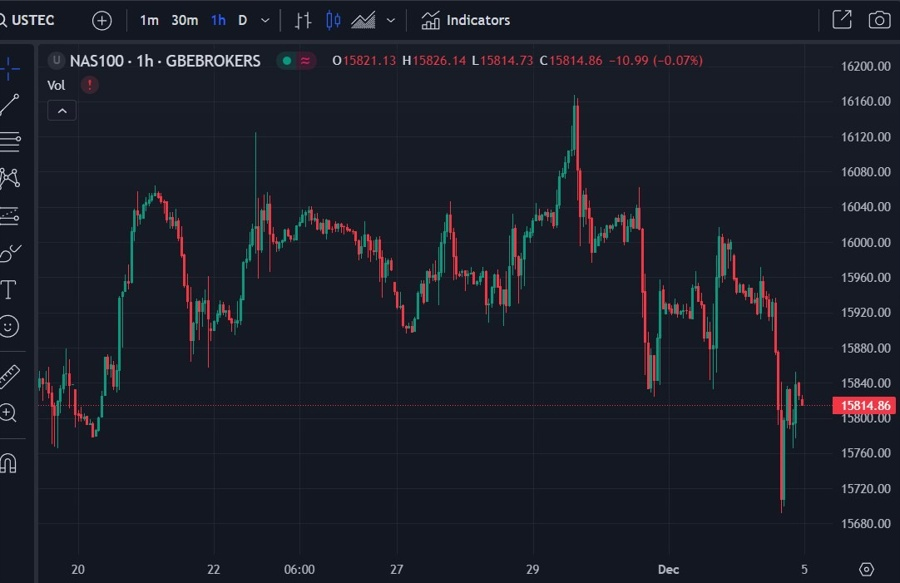The height and width of the screenshot is (583, 900).
Task: Add symbol with the plus button
Action: (102, 21)
